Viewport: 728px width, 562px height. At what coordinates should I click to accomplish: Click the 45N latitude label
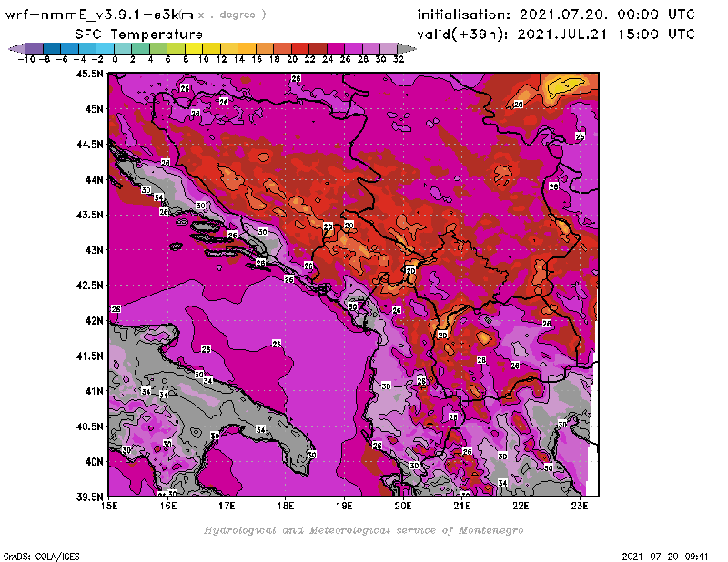(94, 109)
